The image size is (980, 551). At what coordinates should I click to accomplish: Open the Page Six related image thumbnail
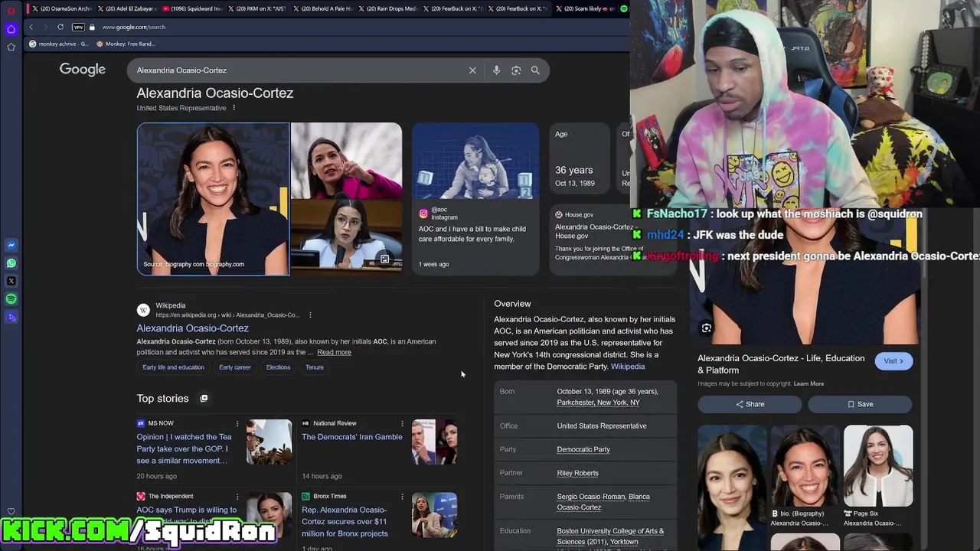pyautogui.click(x=878, y=466)
